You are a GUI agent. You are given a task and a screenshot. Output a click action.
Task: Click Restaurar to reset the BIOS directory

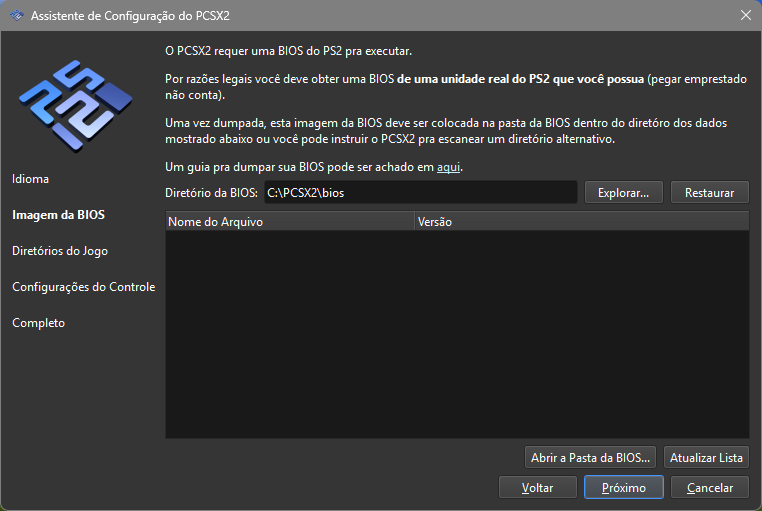click(709, 192)
